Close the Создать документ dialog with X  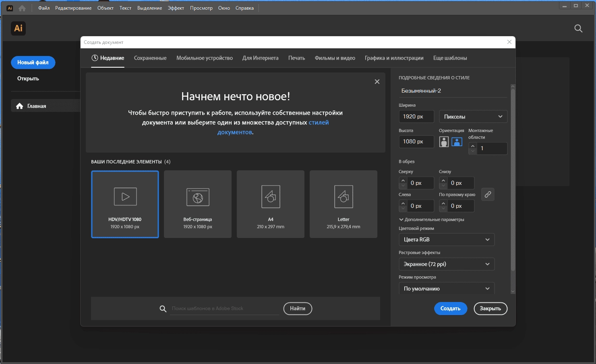tap(509, 42)
